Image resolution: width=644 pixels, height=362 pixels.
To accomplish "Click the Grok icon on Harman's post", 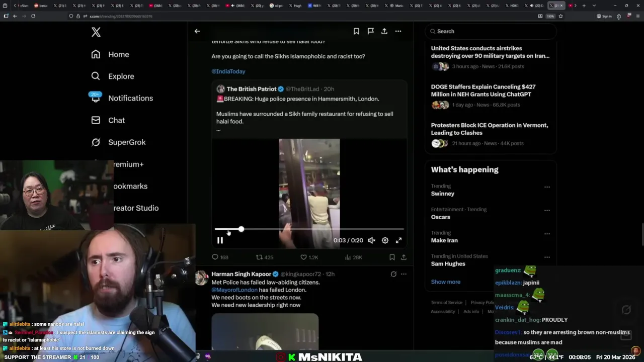I will [x=393, y=274].
